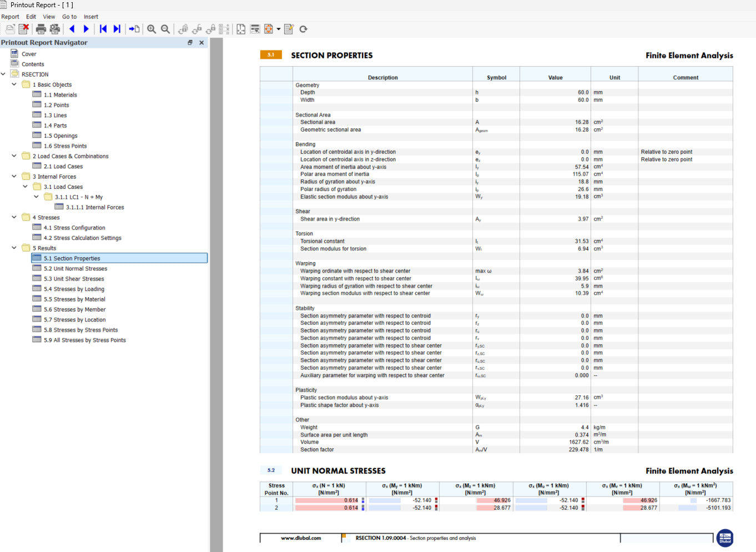Viewport: 756px width, 552px height.
Task: Open the View menu
Action: point(49,16)
